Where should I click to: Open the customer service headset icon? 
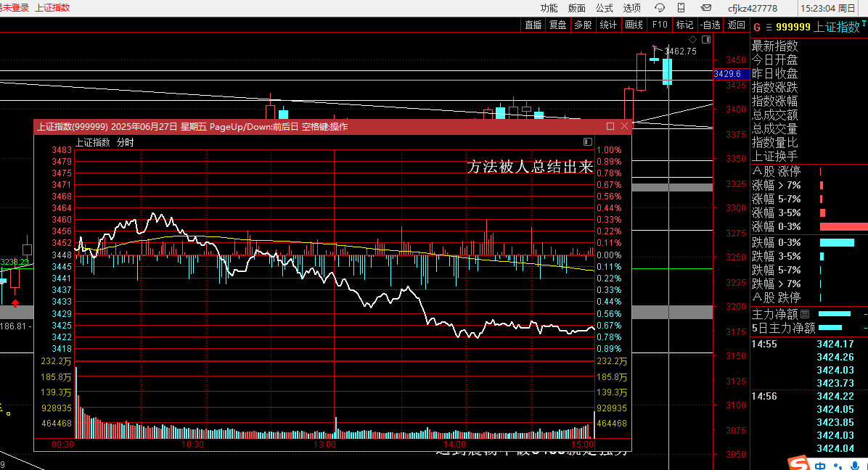click(x=659, y=8)
